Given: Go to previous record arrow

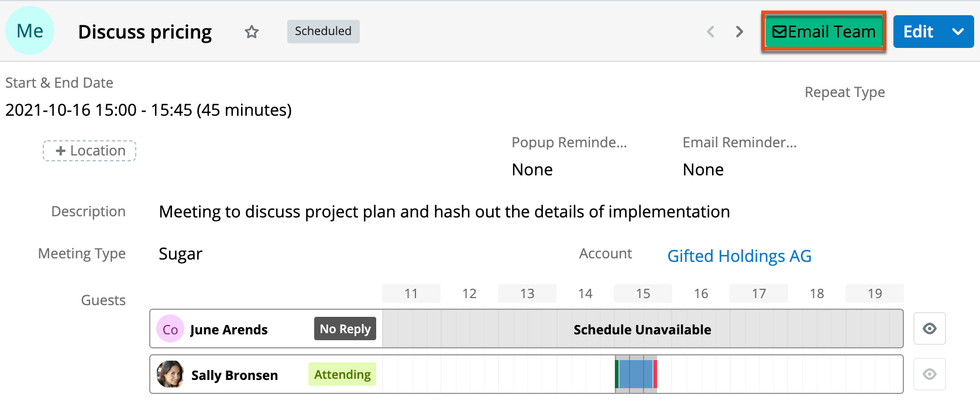Looking at the screenshot, I should pos(711,32).
